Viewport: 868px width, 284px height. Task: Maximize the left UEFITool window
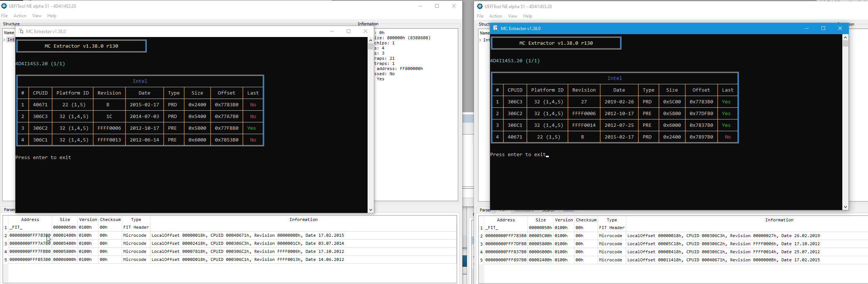pos(437,6)
